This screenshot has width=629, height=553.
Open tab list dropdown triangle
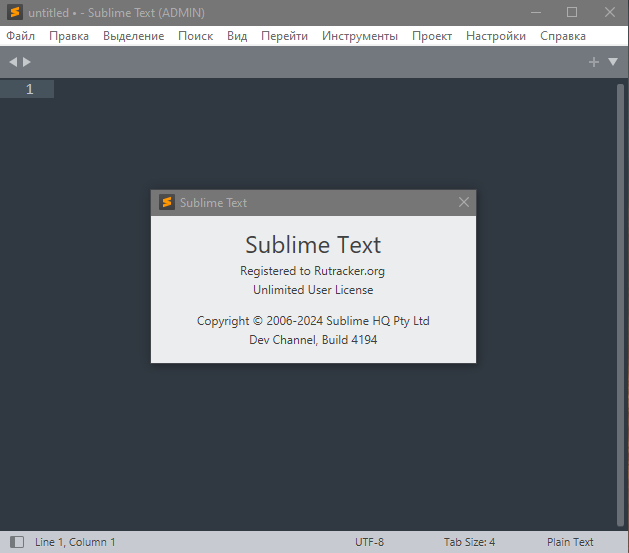(613, 61)
